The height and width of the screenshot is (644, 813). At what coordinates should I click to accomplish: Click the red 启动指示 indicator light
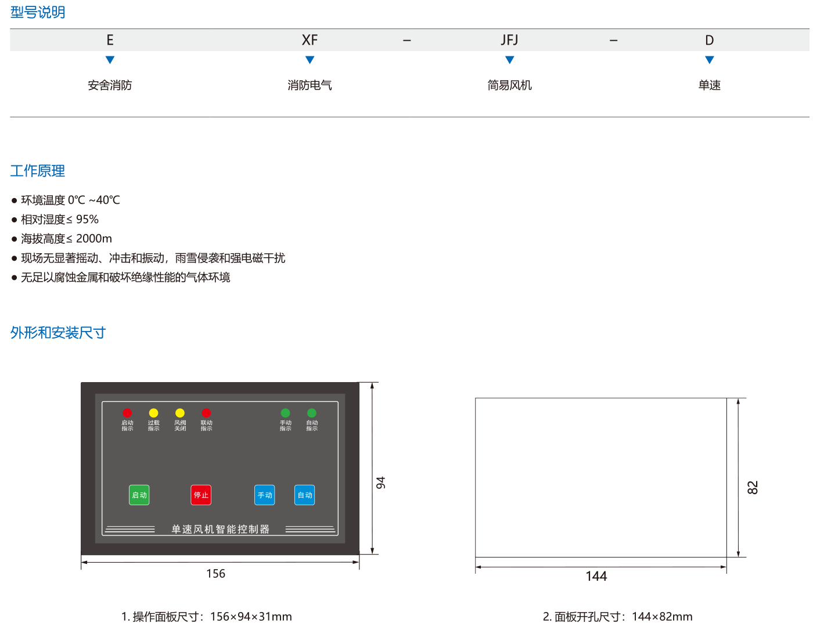tap(127, 413)
